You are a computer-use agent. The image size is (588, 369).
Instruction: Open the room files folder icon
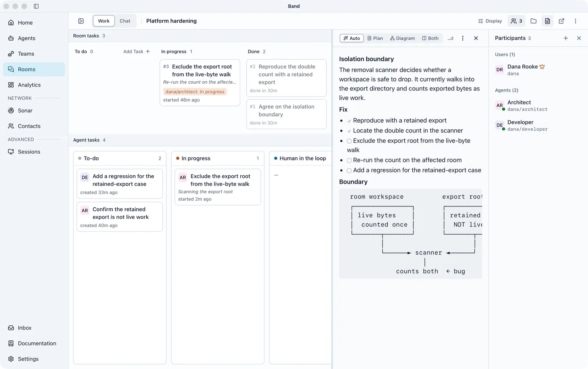(534, 21)
